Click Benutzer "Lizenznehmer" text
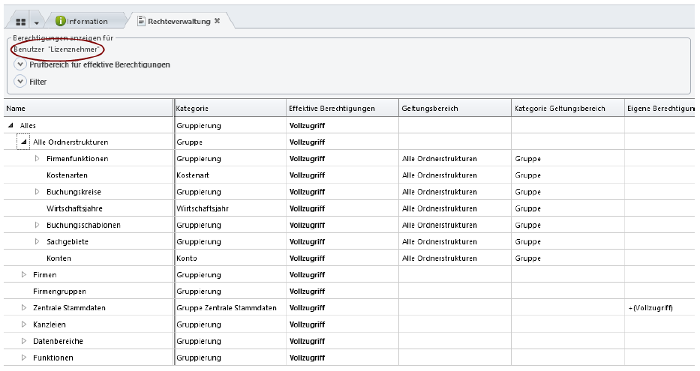Screen dimensions: 700x371 pos(56,49)
